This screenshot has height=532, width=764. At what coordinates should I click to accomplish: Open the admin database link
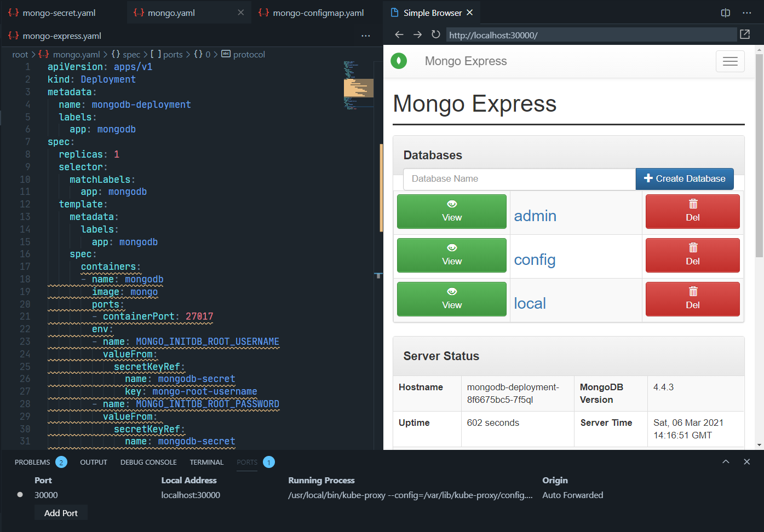pyautogui.click(x=535, y=216)
